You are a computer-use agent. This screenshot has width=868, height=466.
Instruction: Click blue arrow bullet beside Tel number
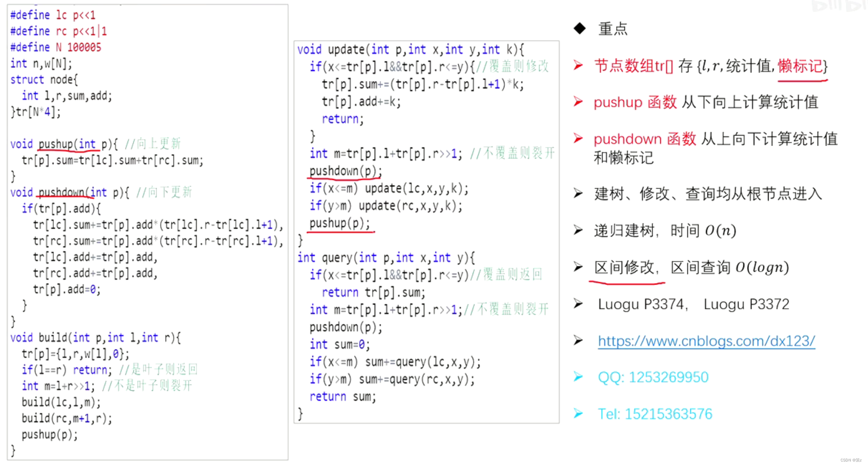point(578,414)
